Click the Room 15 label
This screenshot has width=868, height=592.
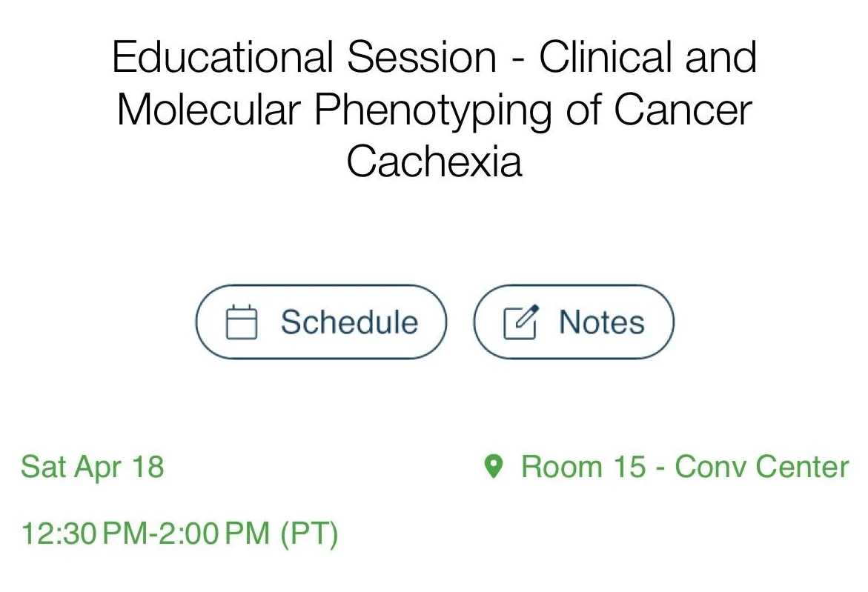coord(583,468)
